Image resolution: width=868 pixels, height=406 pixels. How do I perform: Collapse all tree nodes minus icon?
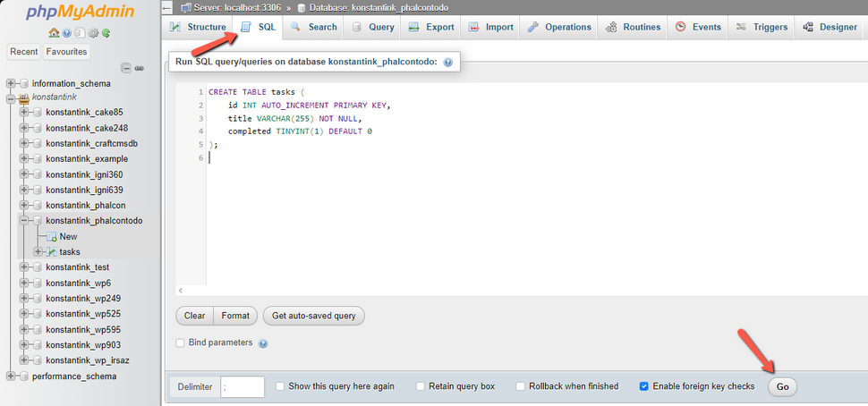coord(126,69)
